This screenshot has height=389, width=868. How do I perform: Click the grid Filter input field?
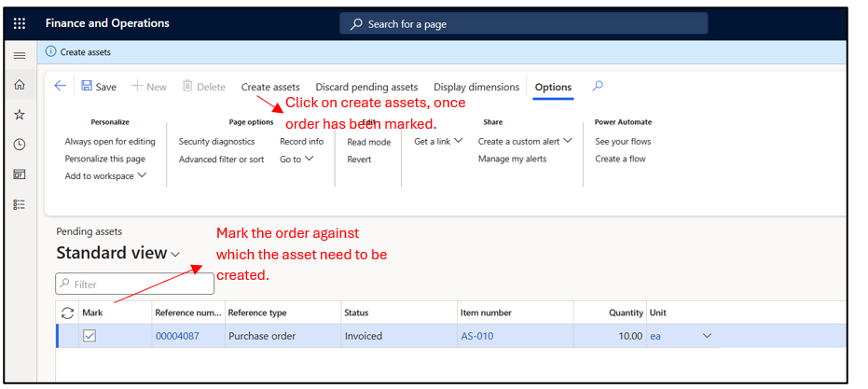pos(134,284)
